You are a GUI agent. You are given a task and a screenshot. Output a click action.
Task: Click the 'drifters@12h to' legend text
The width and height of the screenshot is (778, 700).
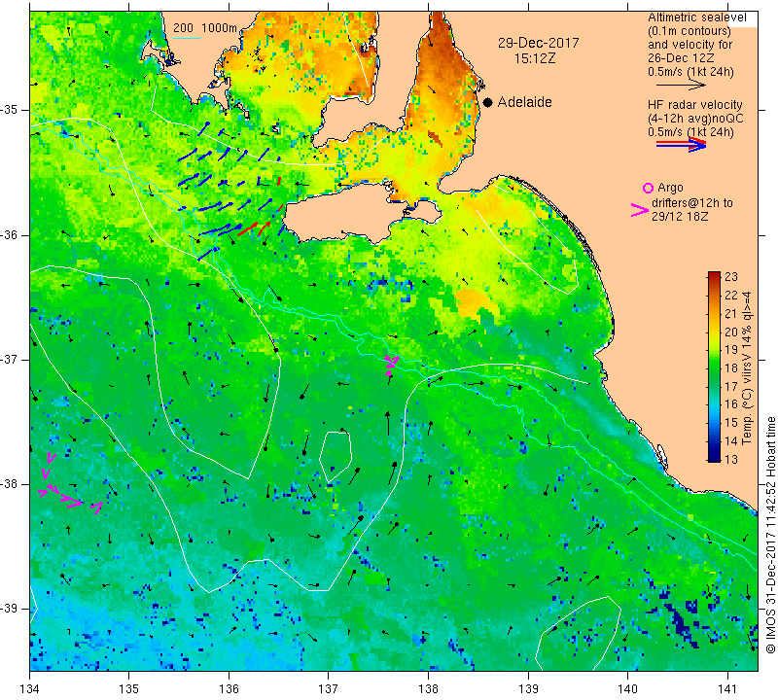pyautogui.click(x=691, y=203)
